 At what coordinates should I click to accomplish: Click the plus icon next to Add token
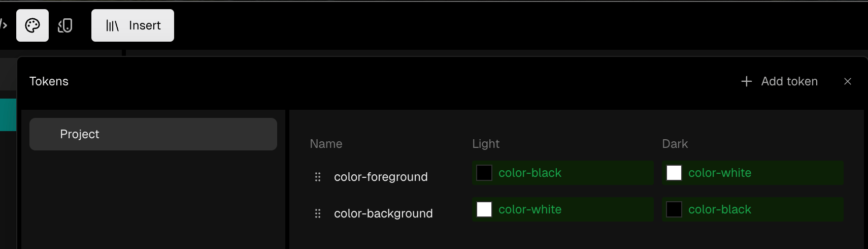(746, 81)
